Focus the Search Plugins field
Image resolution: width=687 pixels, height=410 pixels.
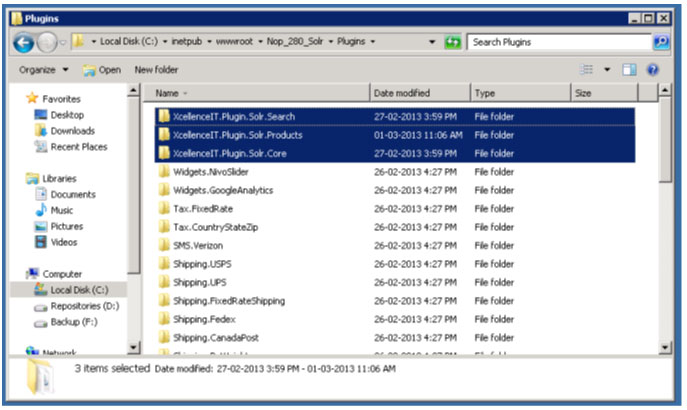[559, 42]
